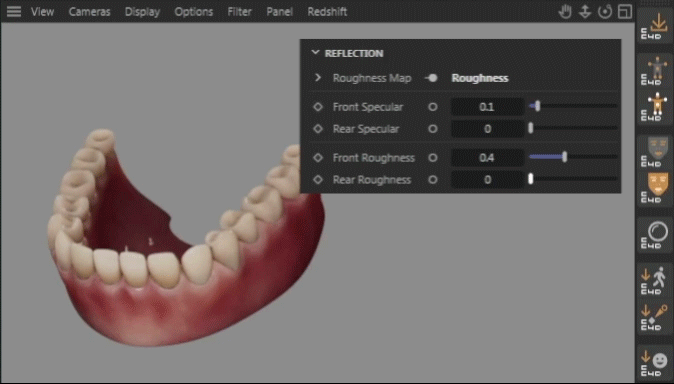Open the Redshift menu
Screen dimensions: 674x384
[327, 12]
